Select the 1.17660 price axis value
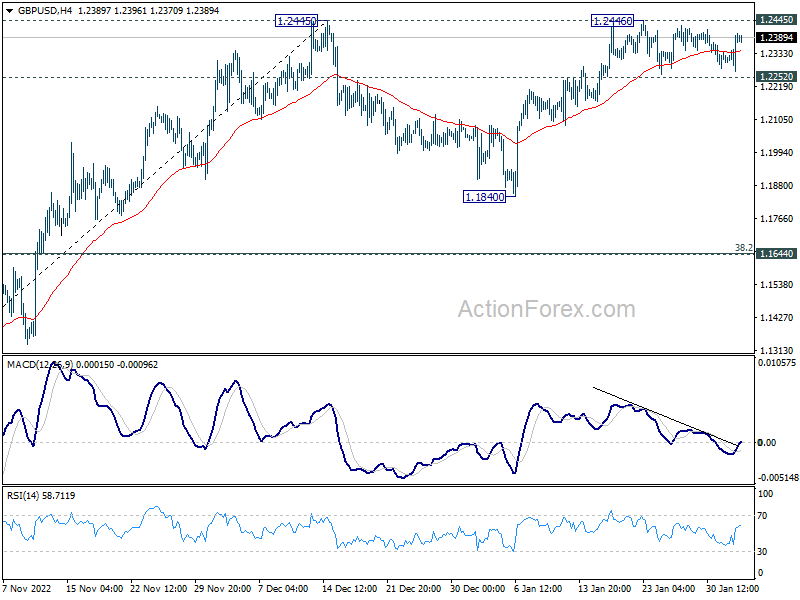This screenshot has width=800, height=600. point(776,218)
